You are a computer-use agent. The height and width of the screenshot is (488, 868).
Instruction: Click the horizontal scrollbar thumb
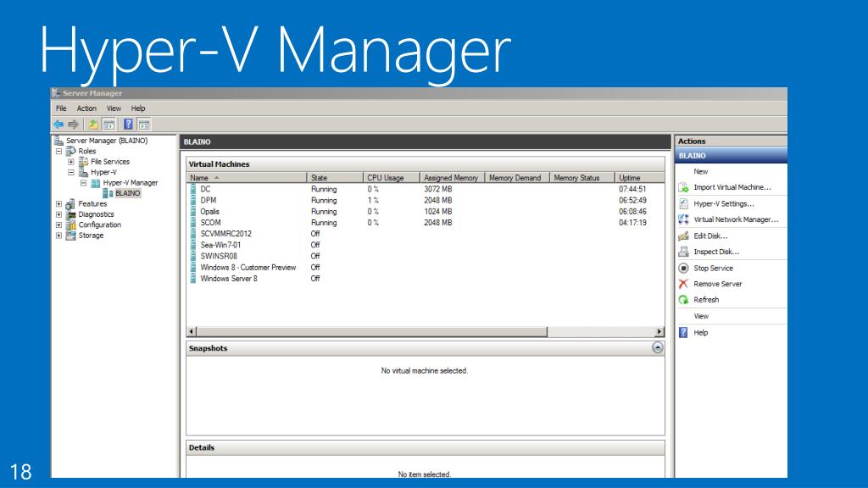coord(372,331)
